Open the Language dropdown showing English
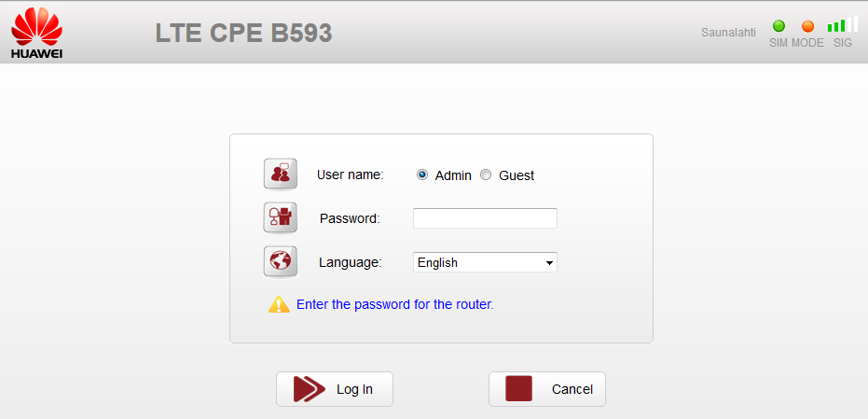The height and width of the screenshot is (419, 868). (485, 262)
